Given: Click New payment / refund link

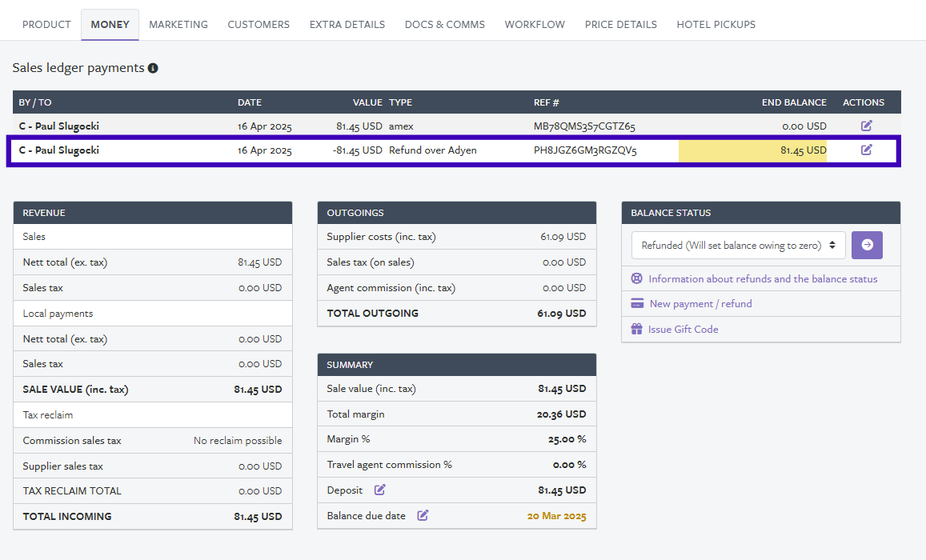Looking at the screenshot, I should coord(700,303).
